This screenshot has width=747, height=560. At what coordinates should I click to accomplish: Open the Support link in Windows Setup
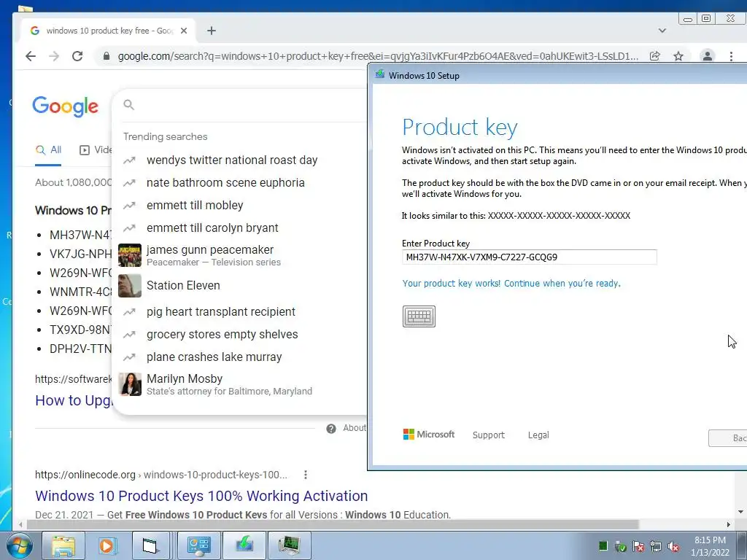[488, 435]
